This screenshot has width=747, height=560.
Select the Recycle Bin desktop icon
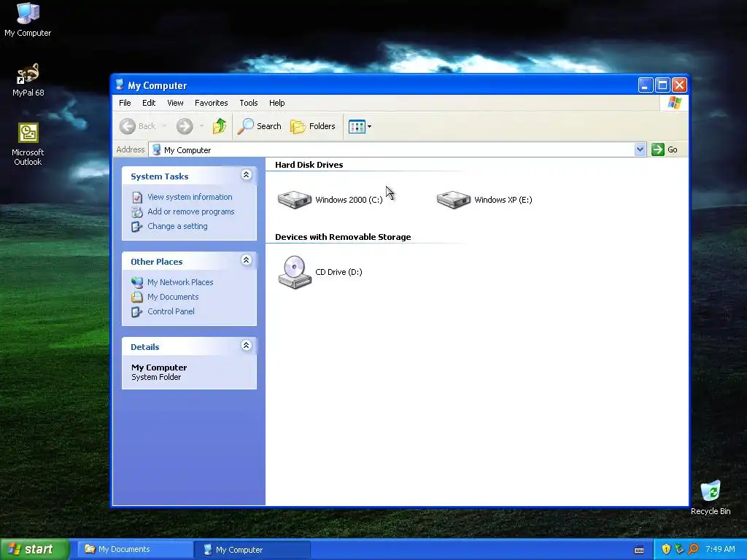pos(711,498)
